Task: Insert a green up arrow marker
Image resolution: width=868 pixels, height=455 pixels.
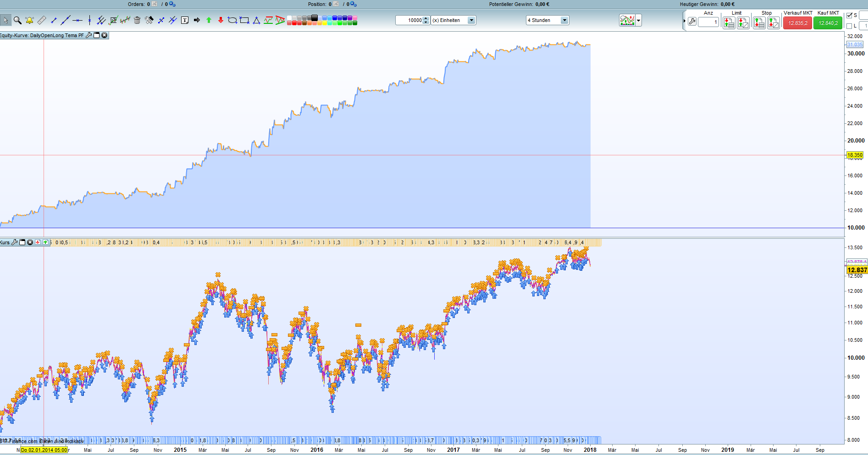Action: tap(209, 20)
